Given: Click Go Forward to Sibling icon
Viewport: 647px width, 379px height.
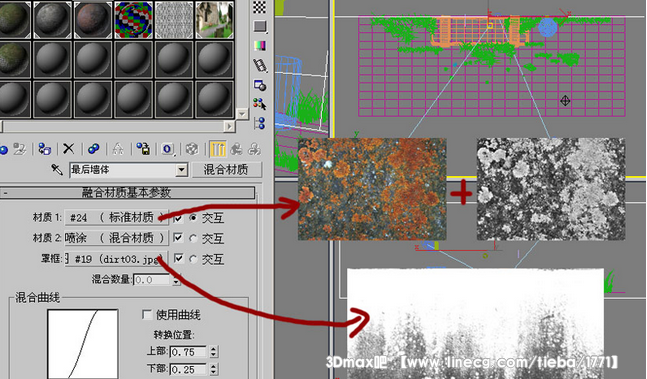Looking at the screenshot, I should point(254,149).
